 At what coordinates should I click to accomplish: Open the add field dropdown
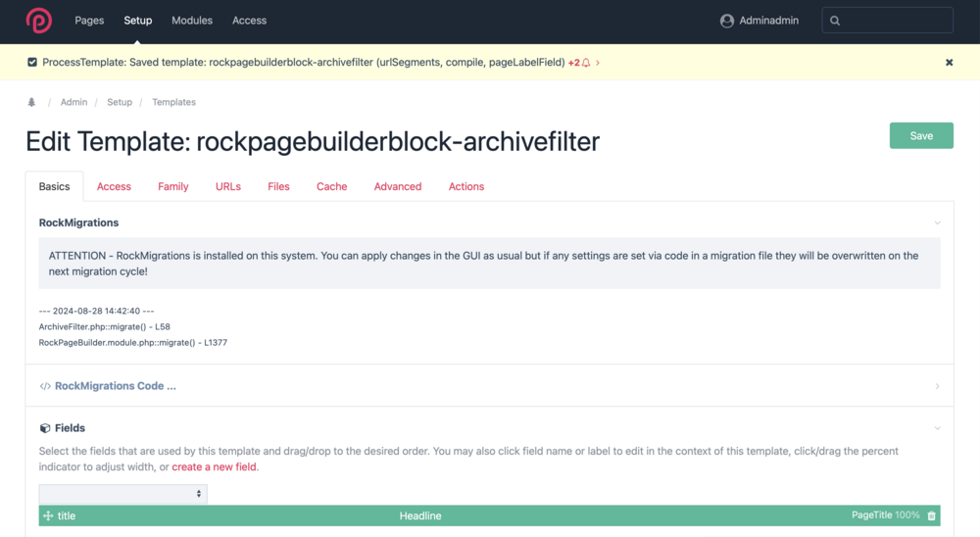(x=122, y=494)
